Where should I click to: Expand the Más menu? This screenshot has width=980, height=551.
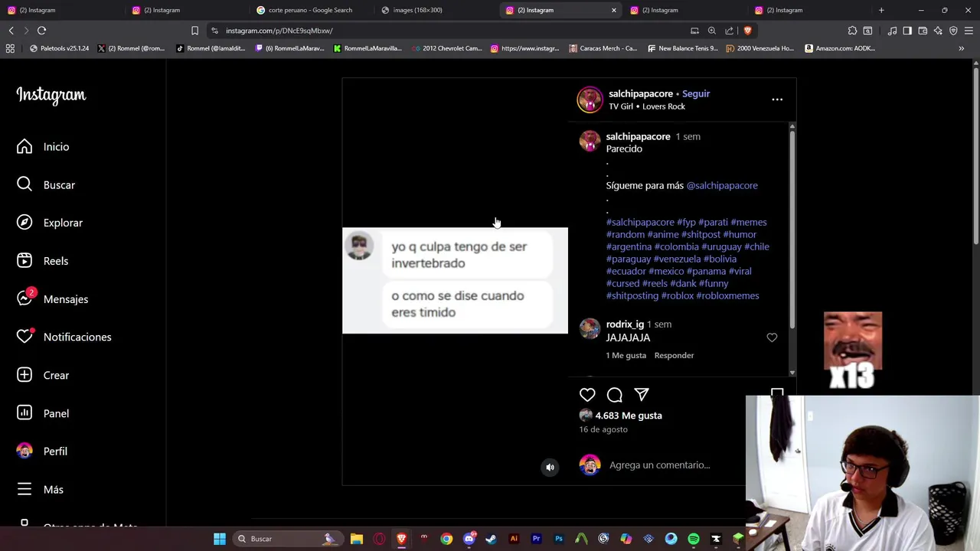click(40, 489)
